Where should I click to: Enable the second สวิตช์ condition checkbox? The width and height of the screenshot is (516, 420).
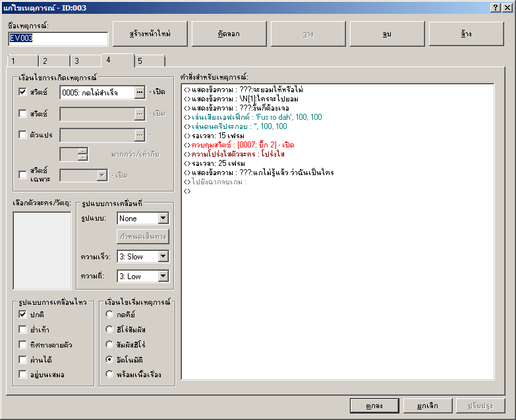22,113
